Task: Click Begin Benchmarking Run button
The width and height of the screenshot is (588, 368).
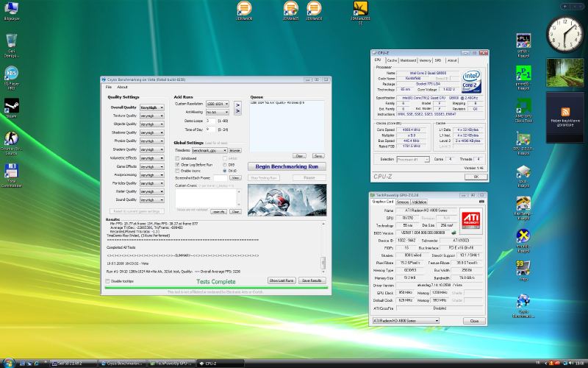Action: click(x=286, y=166)
